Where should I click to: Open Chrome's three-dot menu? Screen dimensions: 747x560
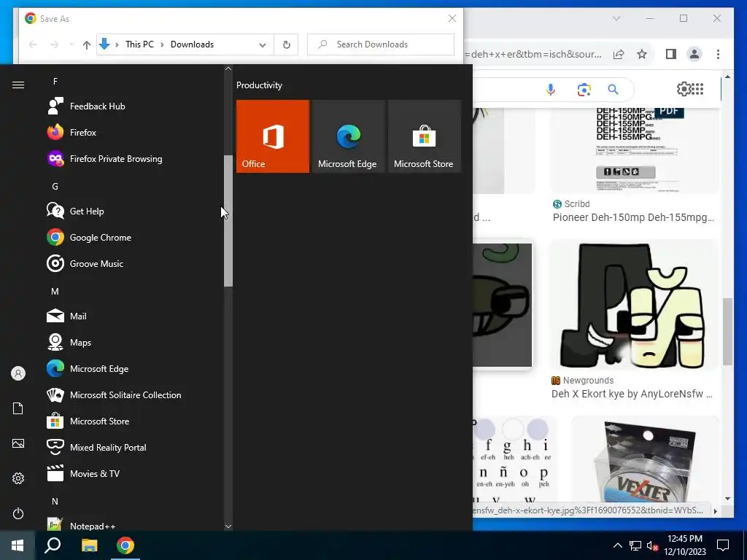pyautogui.click(x=718, y=54)
